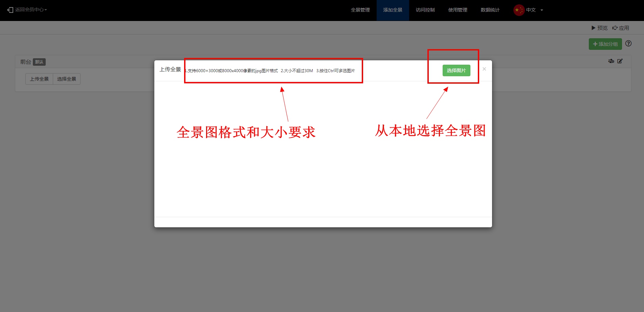644x312 pixels.
Task: Switch to the 数据统计 menu
Action: pos(490,10)
